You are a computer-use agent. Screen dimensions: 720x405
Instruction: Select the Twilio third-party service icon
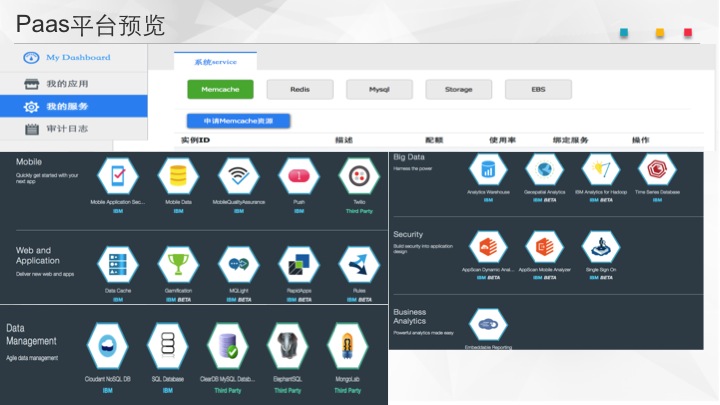tap(359, 176)
